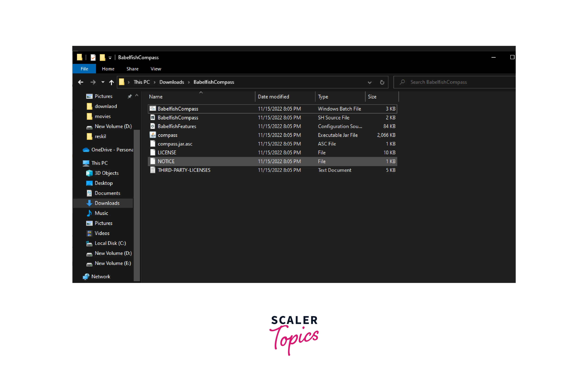Viewport: 588px width, 389px height.
Task: Click the Network icon in navigation pane
Action: click(86, 277)
